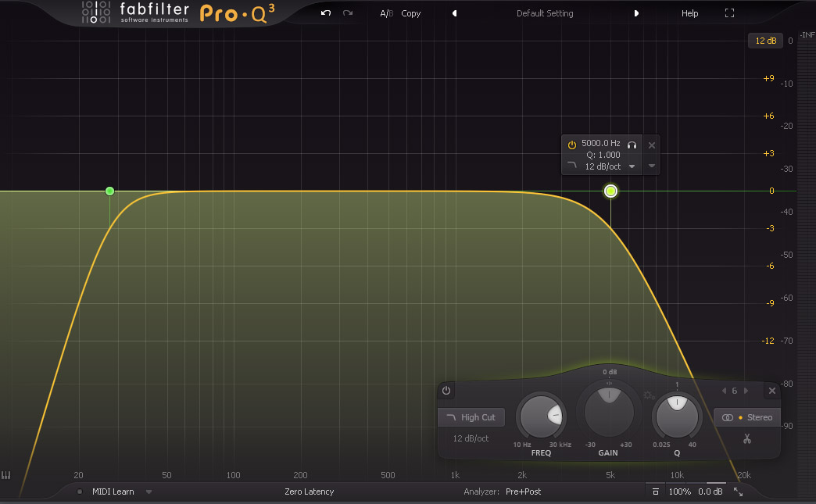The height and width of the screenshot is (504, 816).
Task: Toggle band power in the floating band tooltip
Action: click(572, 145)
